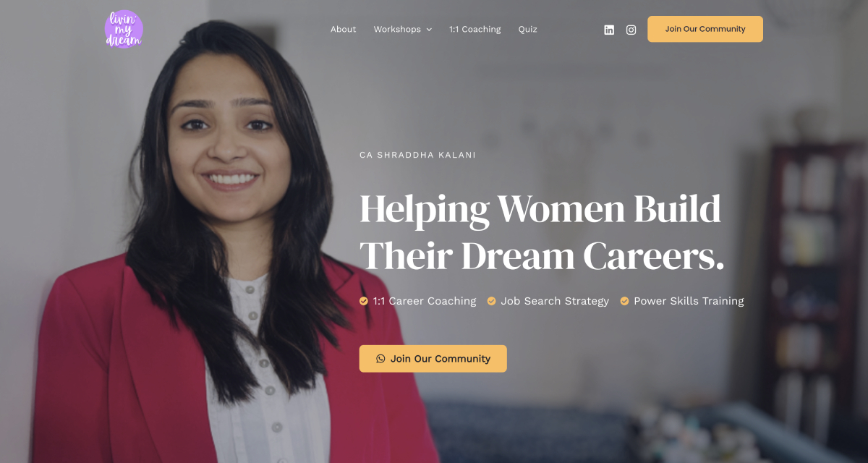Open the 1:1 Coaching page

475,30
